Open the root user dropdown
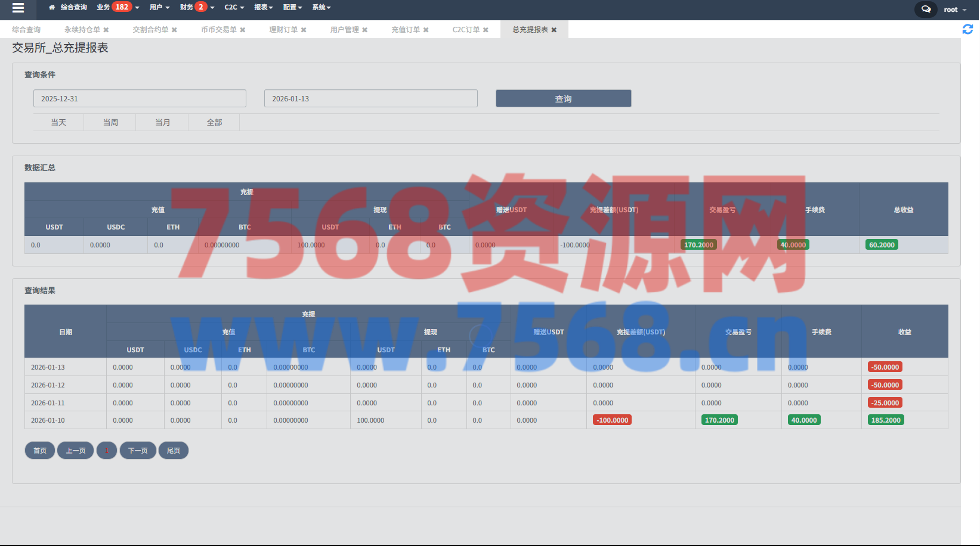The image size is (980, 546). coord(955,10)
